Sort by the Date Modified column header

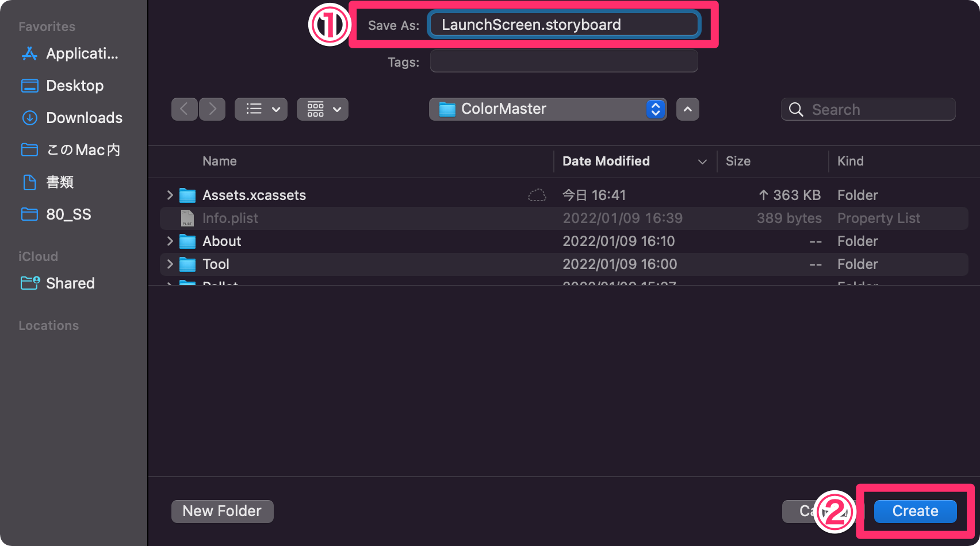(606, 162)
